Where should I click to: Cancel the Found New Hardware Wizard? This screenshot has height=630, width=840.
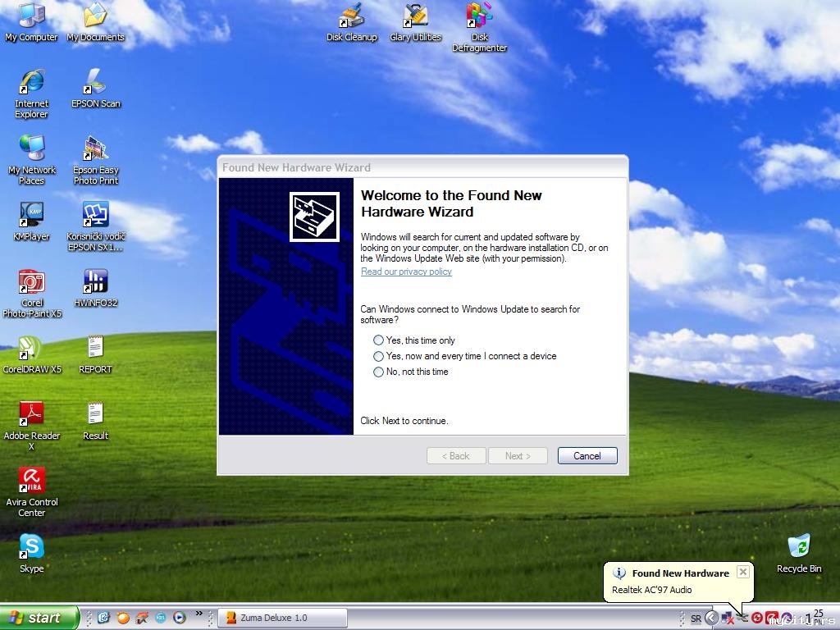[587, 456]
